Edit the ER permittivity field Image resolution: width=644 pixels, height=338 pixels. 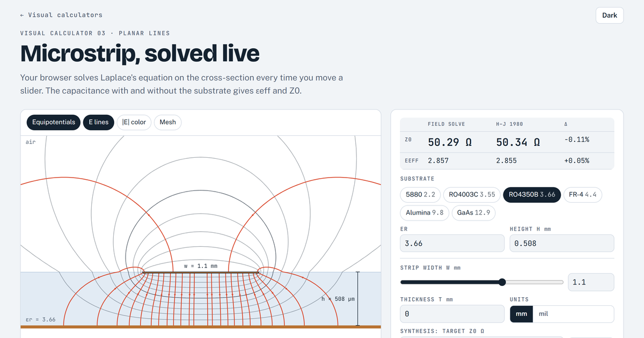point(452,244)
